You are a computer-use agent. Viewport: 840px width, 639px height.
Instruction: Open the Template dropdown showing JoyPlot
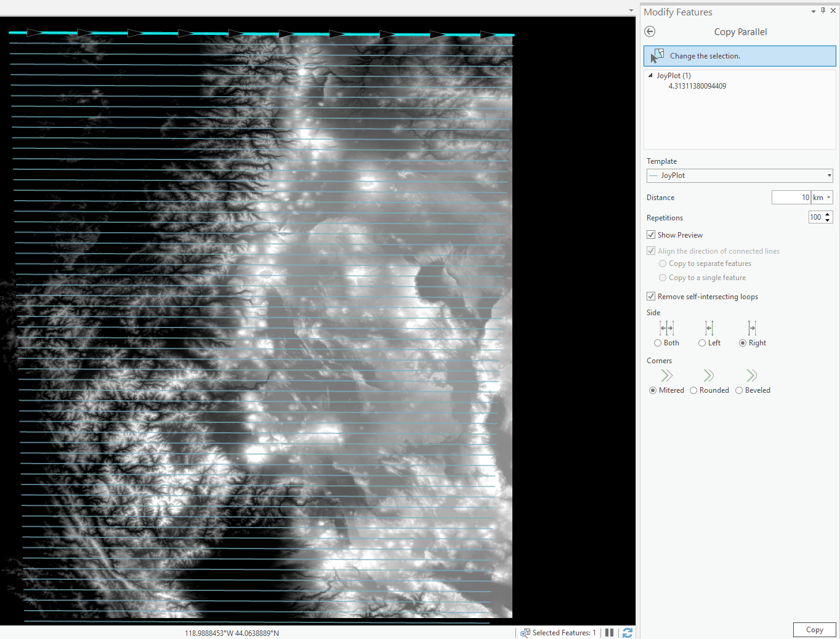740,175
